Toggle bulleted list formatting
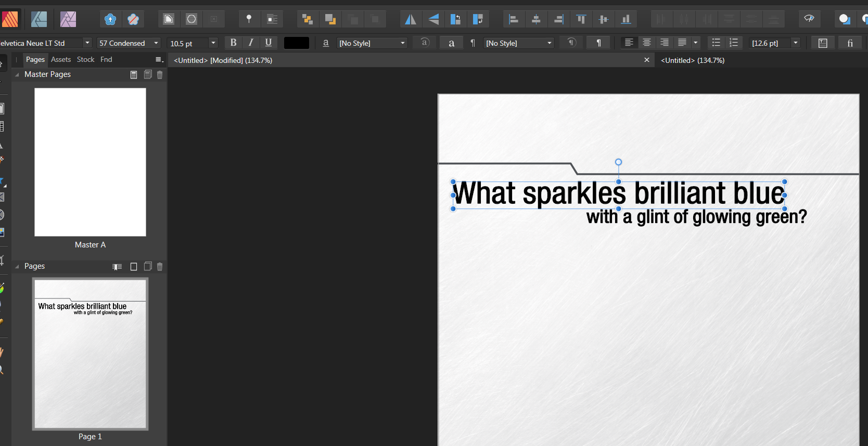The height and width of the screenshot is (446, 868). [x=716, y=43]
